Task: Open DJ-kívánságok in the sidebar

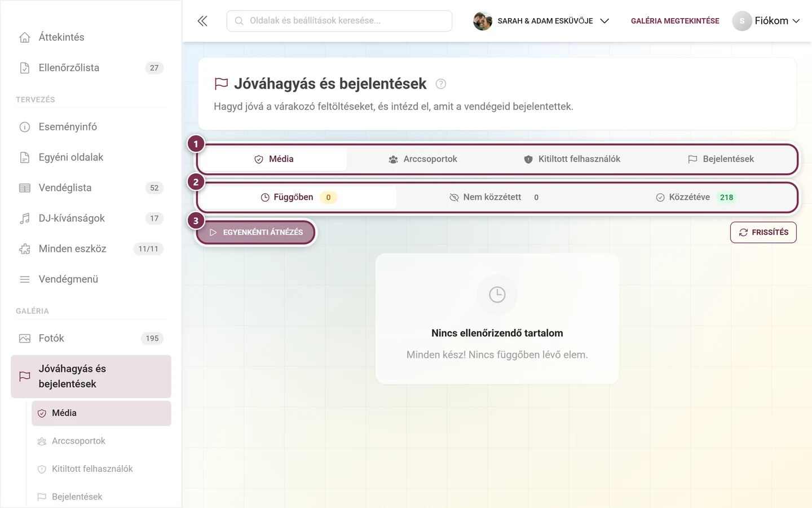Action: (91, 218)
